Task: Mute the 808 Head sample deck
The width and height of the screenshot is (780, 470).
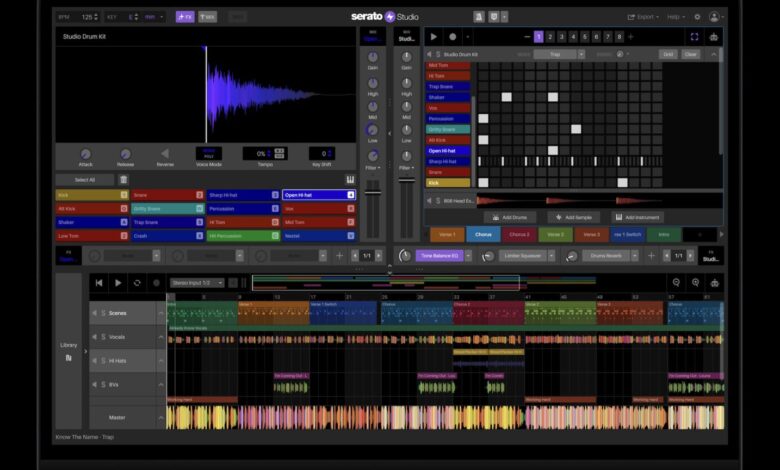Action: click(x=429, y=201)
